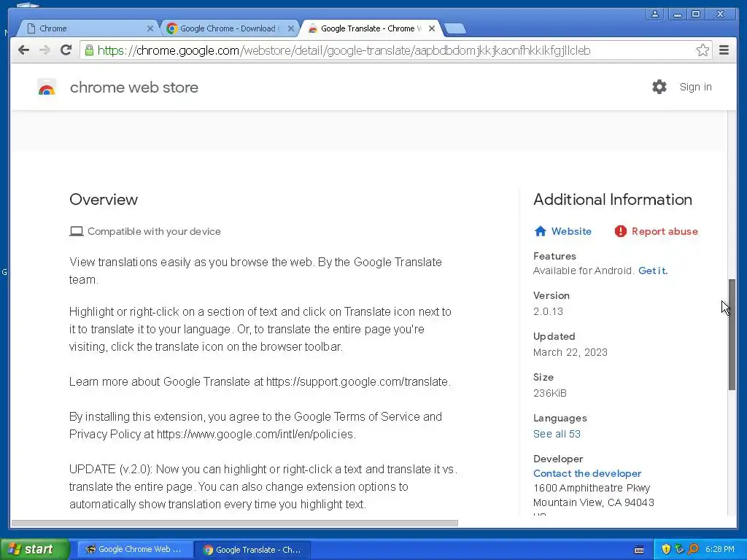Open the Windows start menu
Screen dimensions: 747x560
click(34, 550)
